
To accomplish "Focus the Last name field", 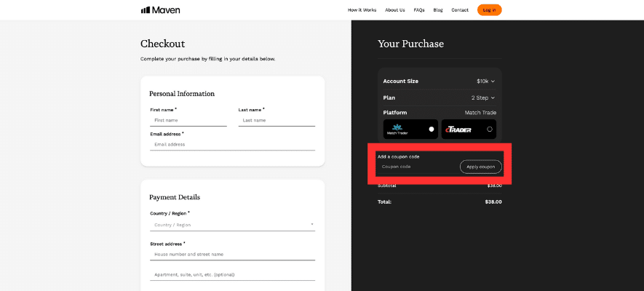I will tap(277, 121).
